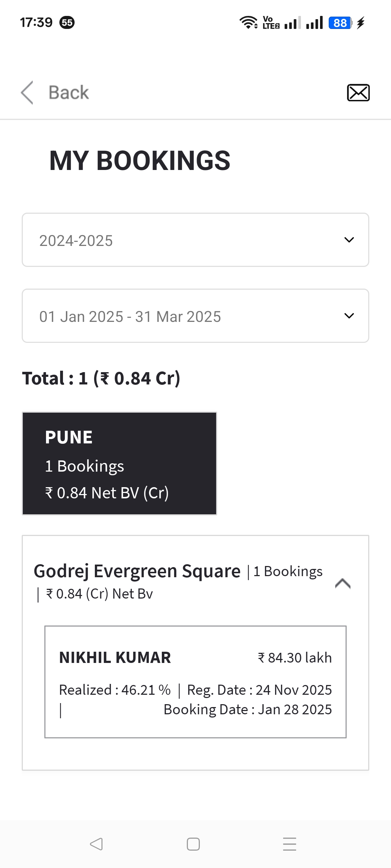
Task: Tap the notification count 55 badge
Action: point(67,22)
